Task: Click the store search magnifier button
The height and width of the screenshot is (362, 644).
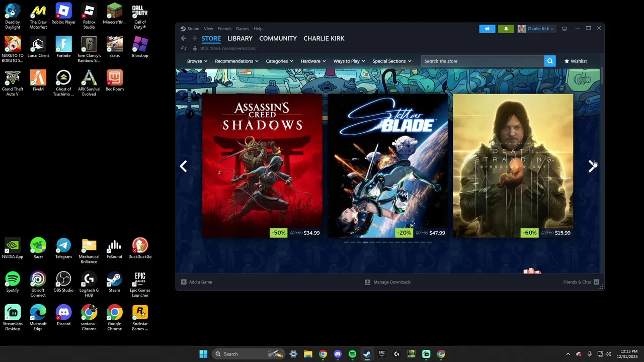Action: (550, 61)
